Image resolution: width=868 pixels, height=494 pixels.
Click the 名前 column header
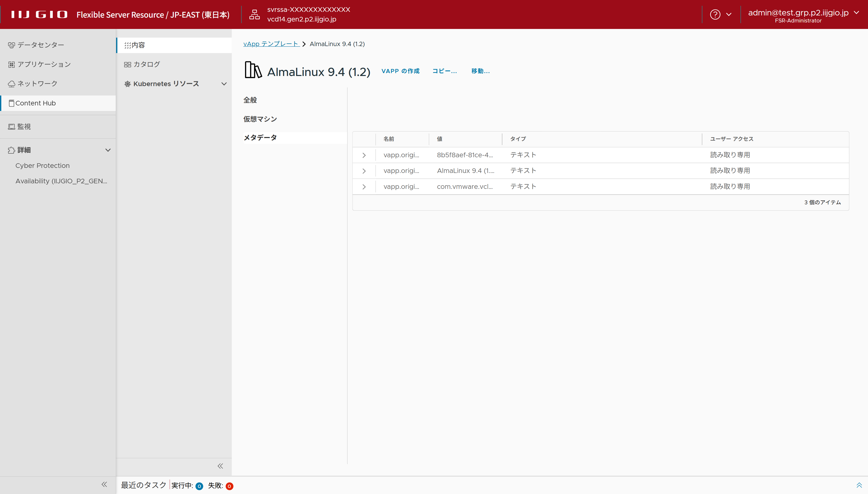tap(389, 139)
